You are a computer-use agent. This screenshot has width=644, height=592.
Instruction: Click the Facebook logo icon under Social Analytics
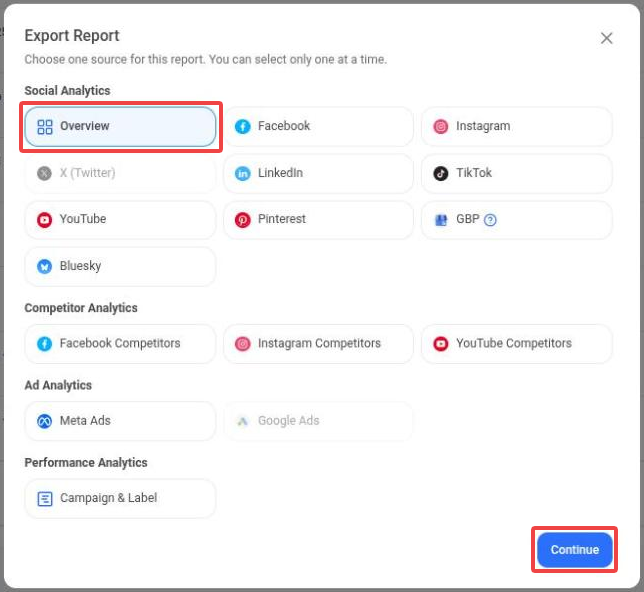point(243,127)
